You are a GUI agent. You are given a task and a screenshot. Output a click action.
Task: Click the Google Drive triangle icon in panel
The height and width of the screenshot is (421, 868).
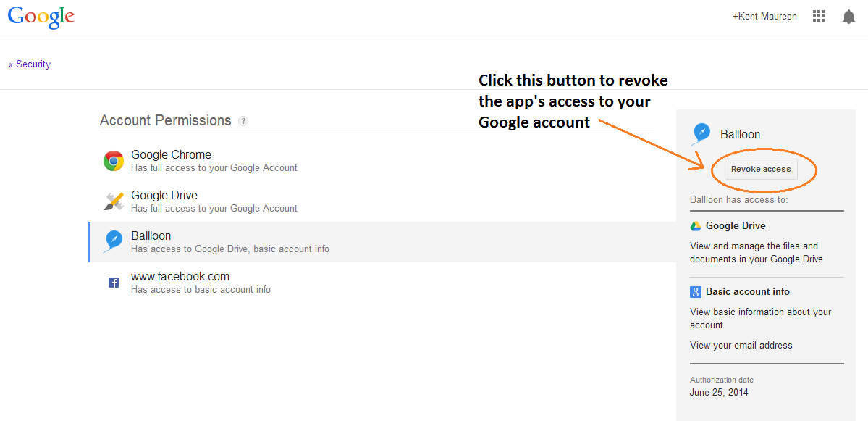coord(696,226)
